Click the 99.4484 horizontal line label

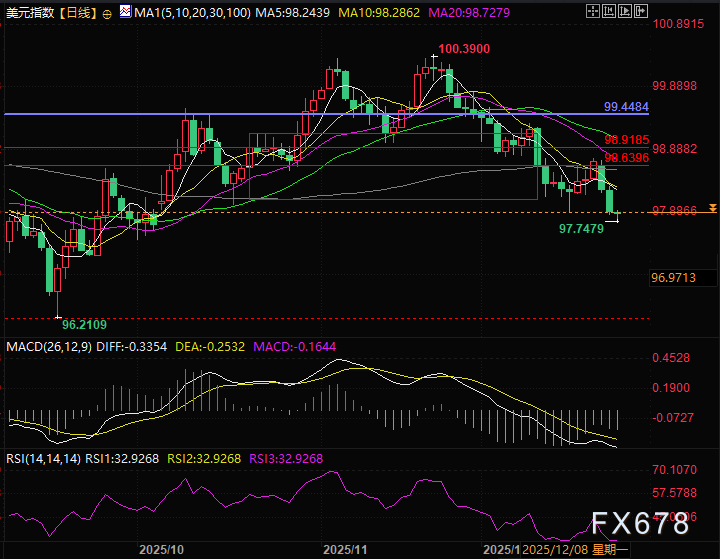626,106
